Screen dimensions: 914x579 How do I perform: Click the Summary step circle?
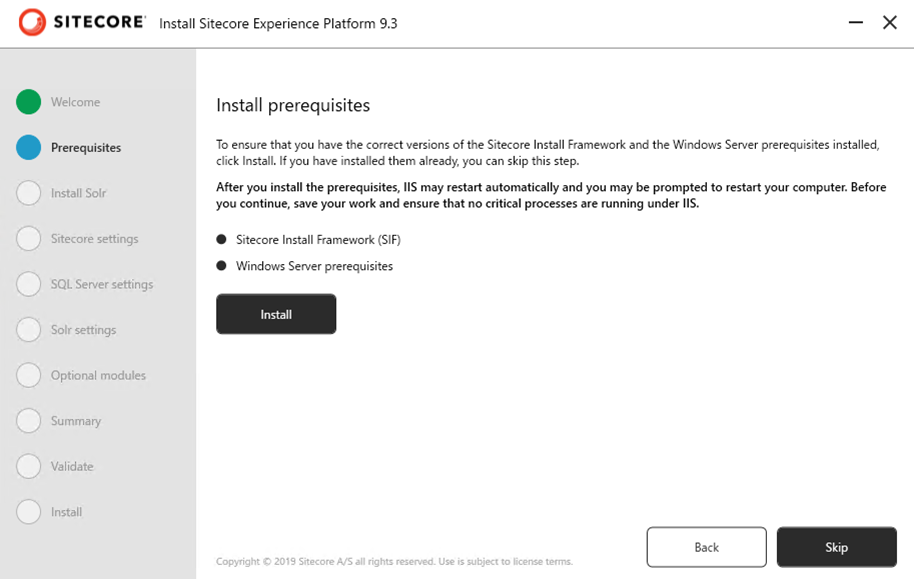[x=29, y=420]
